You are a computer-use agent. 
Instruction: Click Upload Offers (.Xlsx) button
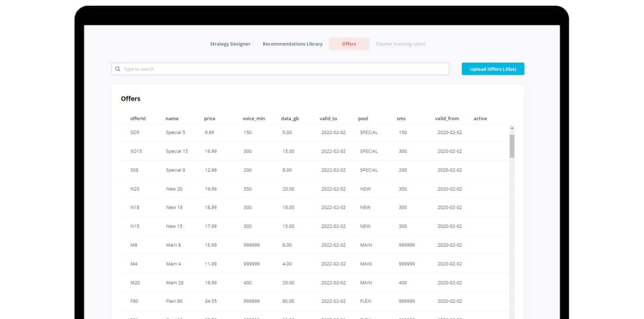(x=493, y=69)
